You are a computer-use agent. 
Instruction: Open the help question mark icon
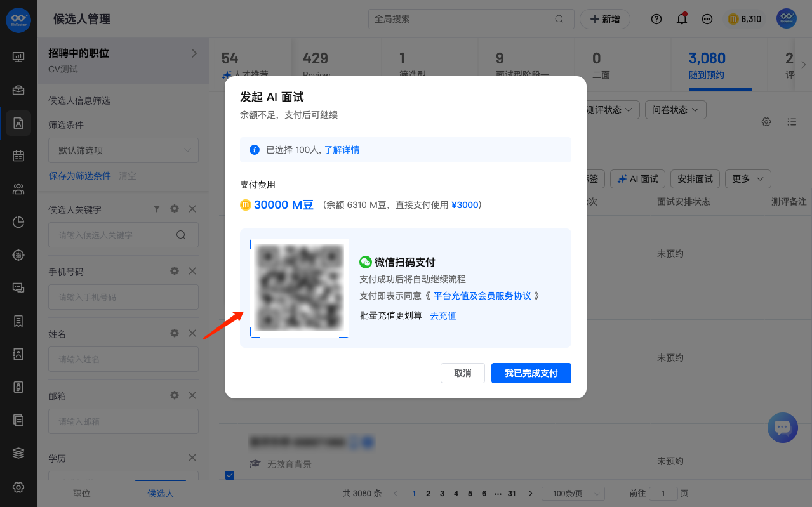(x=656, y=19)
